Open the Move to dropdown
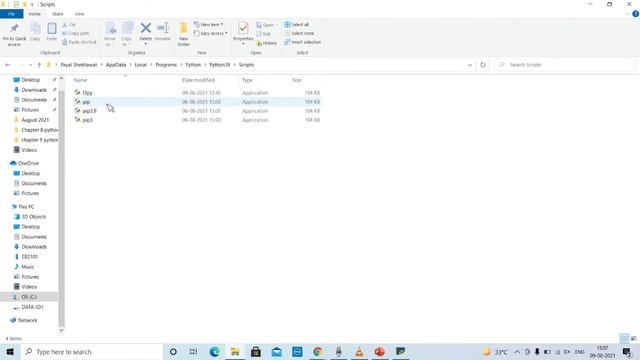The width and height of the screenshot is (640, 360). (x=110, y=34)
